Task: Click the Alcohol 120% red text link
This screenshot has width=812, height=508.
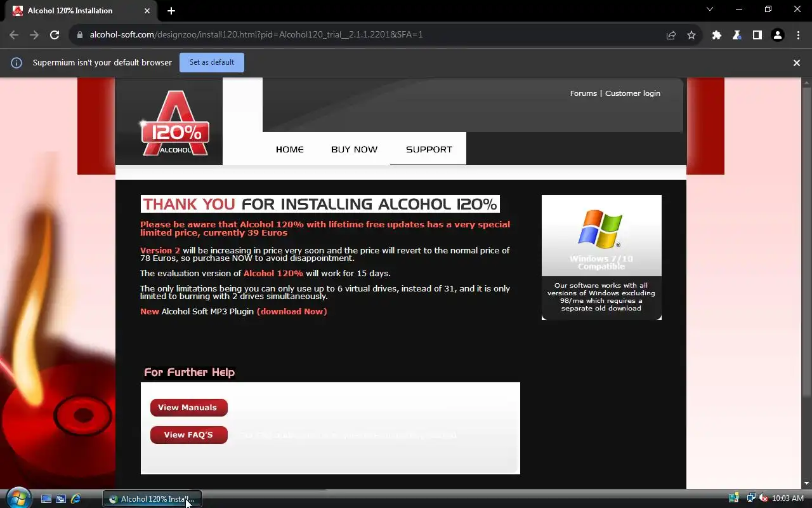Action: pos(273,273)
